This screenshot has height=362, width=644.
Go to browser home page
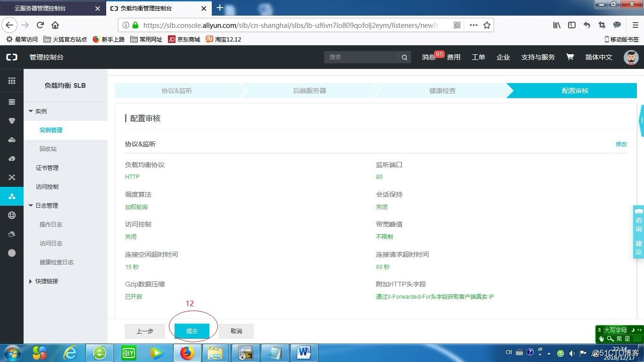click(55, 25)
